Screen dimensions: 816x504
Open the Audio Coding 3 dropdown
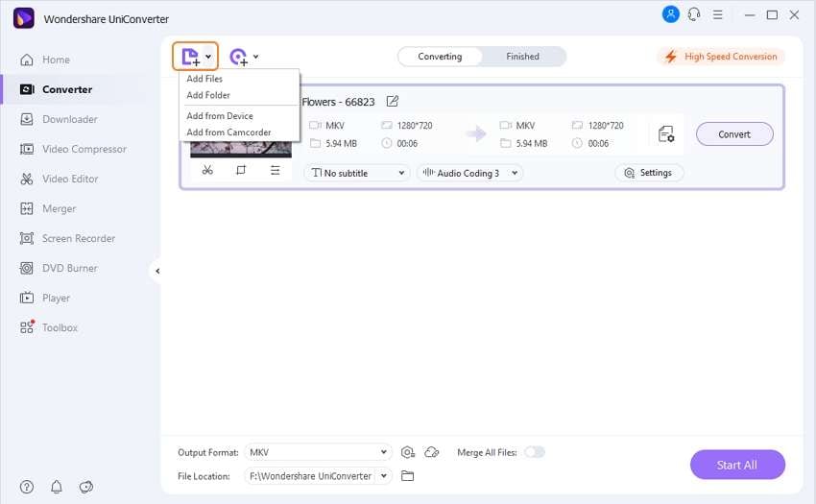pyautogui.click(x=469, y=173)
